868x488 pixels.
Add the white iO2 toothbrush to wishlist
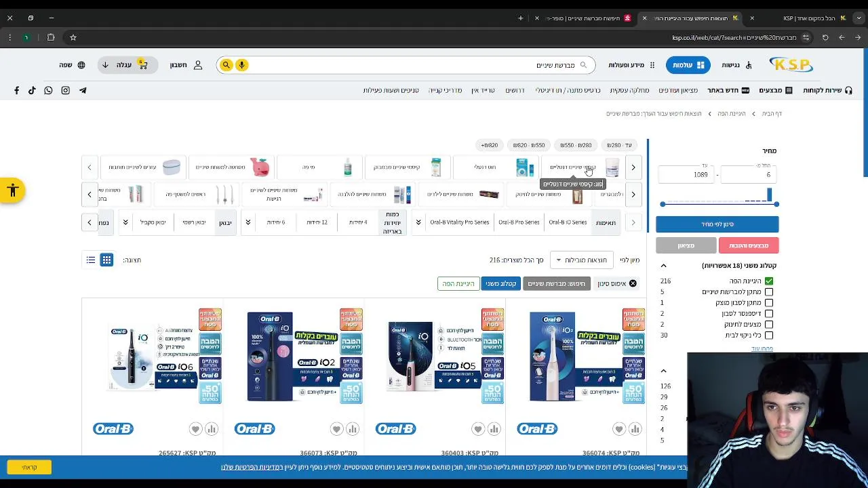point(618,428)
